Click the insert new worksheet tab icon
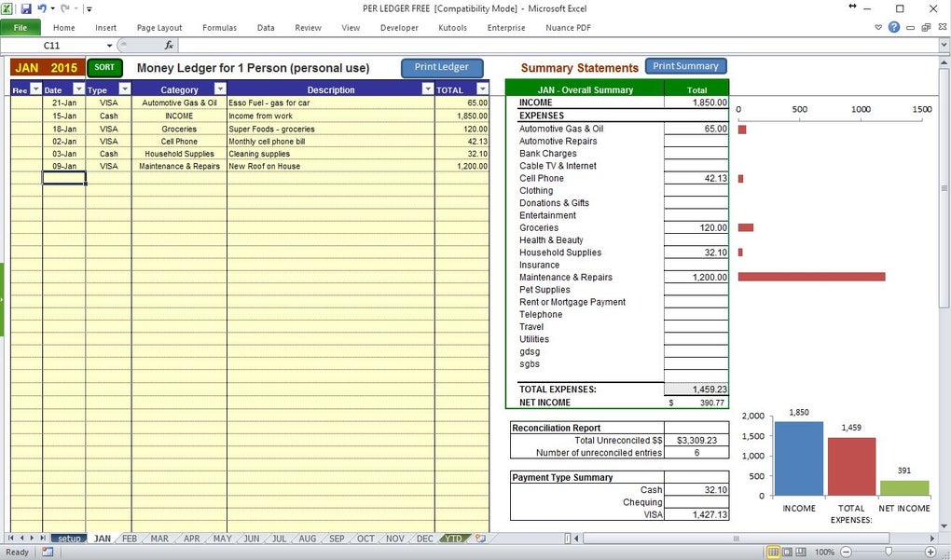Viewport: 951px width, 560px height. coord(480,539)
